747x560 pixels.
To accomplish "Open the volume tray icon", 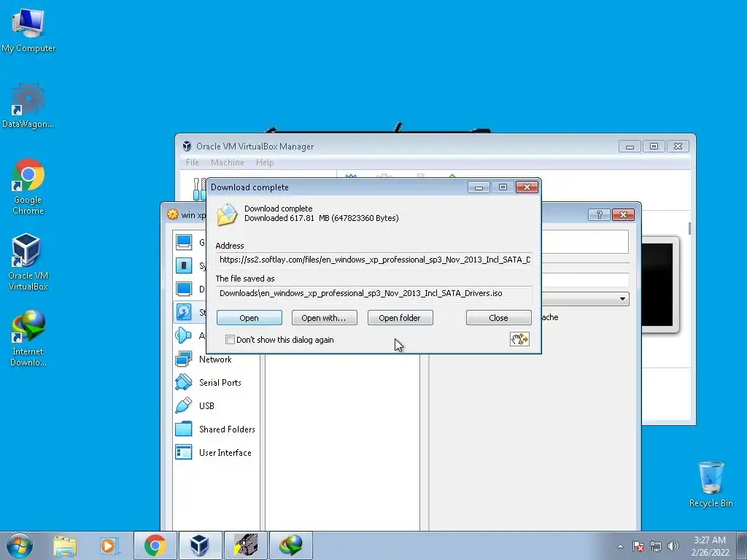I will [x=673, y=546].
